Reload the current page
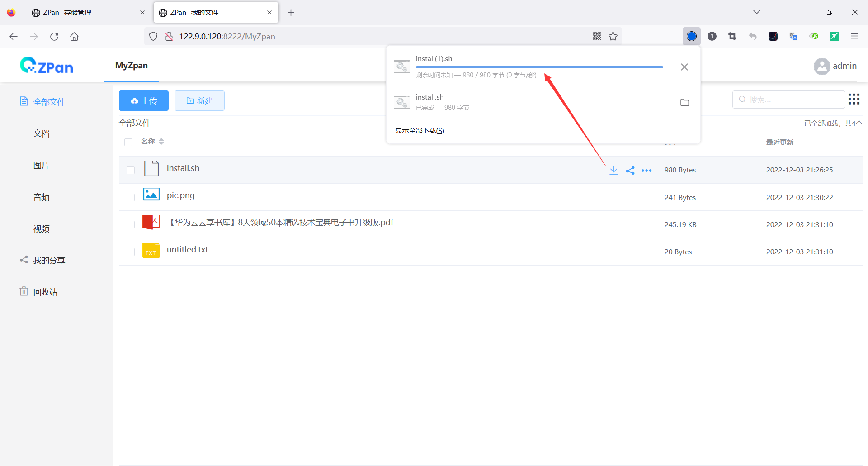 tap(54, 36)
